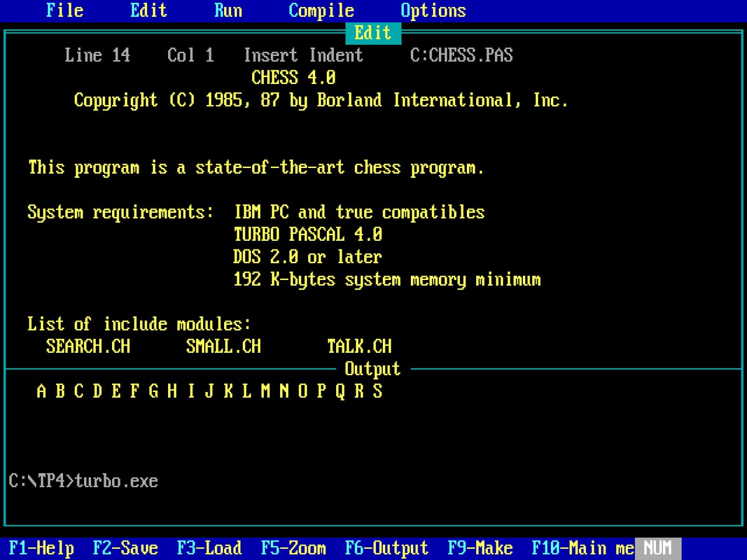Click the Borland copyright line
This screenshot has width=747, height=560.
pyautogui.click(x=321, y=100)
